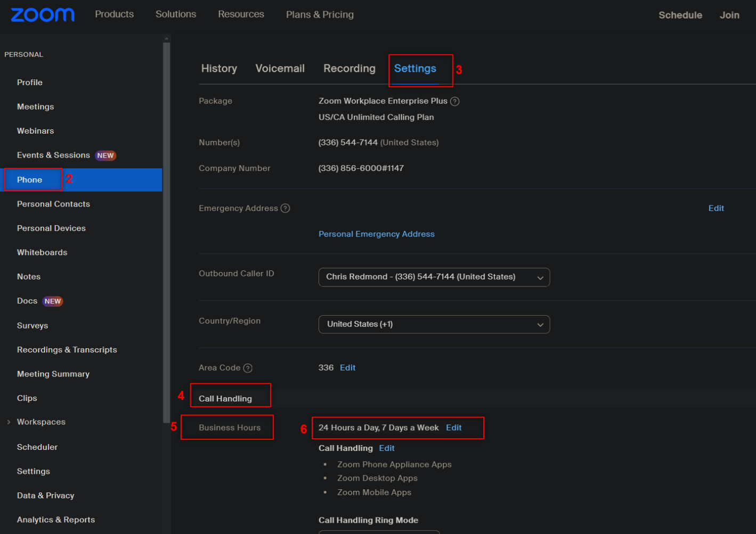Viewport: 756px width, 534px height.
Task: Click the Zoom logo
Action: 43,14
